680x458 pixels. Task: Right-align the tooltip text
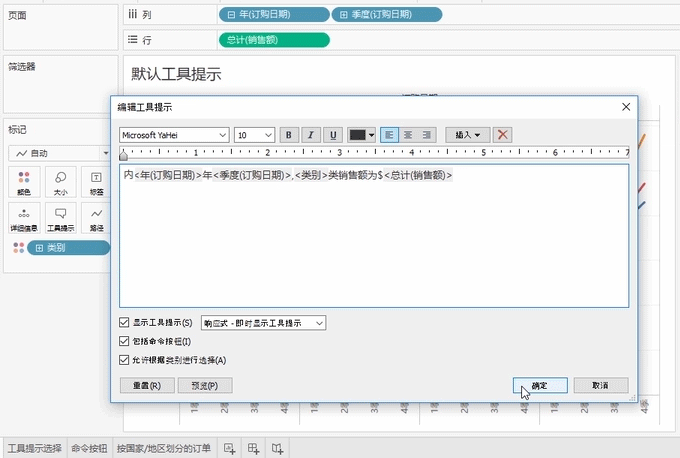[427, 135]
